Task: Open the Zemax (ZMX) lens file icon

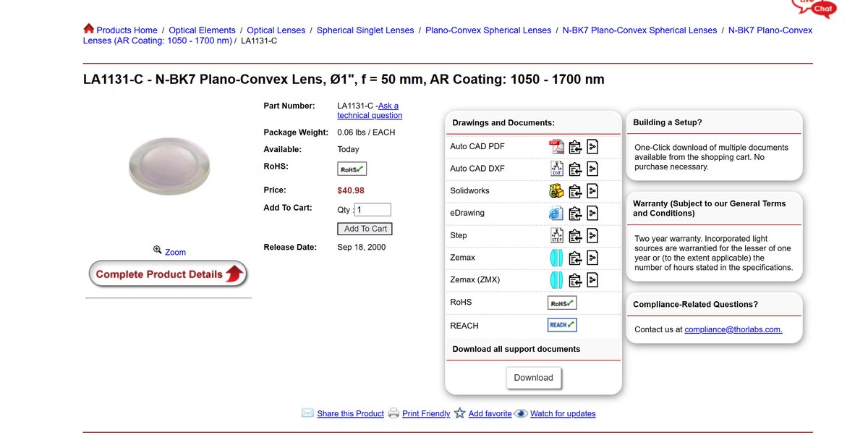Action: (x=556, y=280)
